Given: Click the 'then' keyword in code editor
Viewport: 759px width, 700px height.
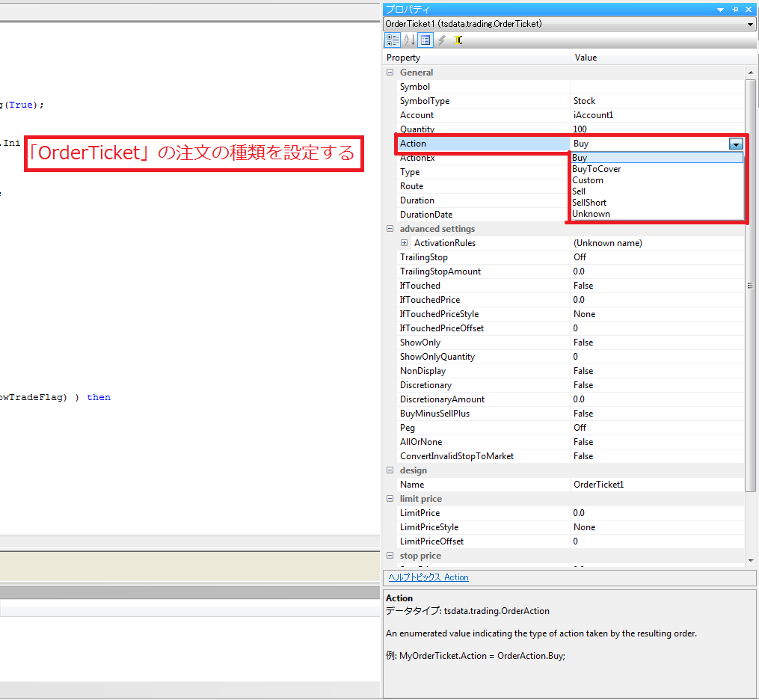Looking at the screenshot, I should [99, 397].
